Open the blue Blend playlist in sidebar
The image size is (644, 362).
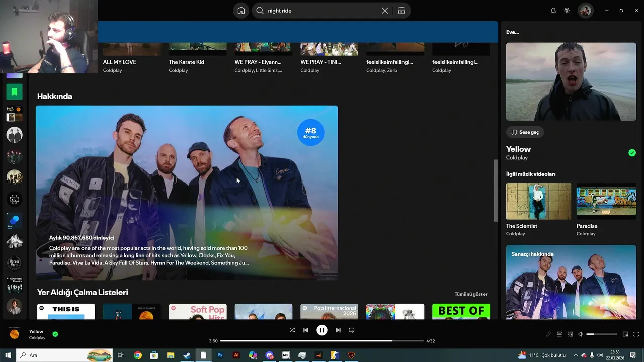14,221
